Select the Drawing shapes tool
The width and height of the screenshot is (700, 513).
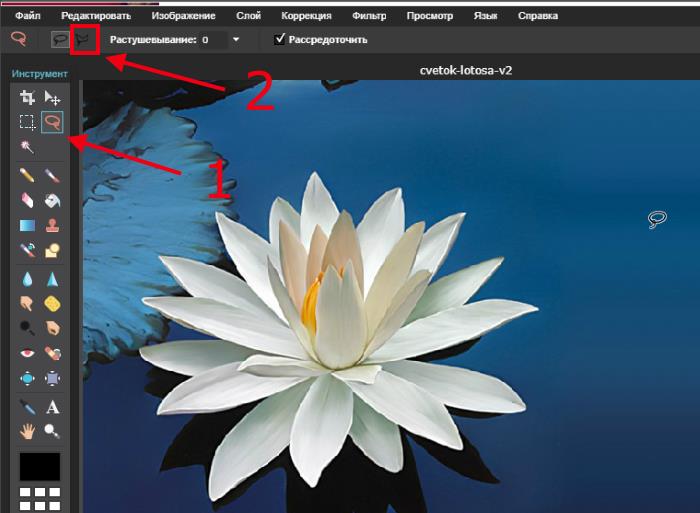(52, 250)
